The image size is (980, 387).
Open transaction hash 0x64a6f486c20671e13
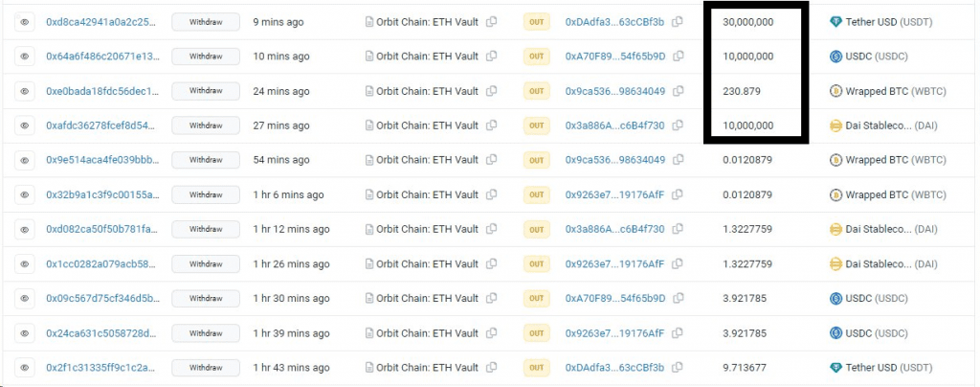[x=102, y=57]
